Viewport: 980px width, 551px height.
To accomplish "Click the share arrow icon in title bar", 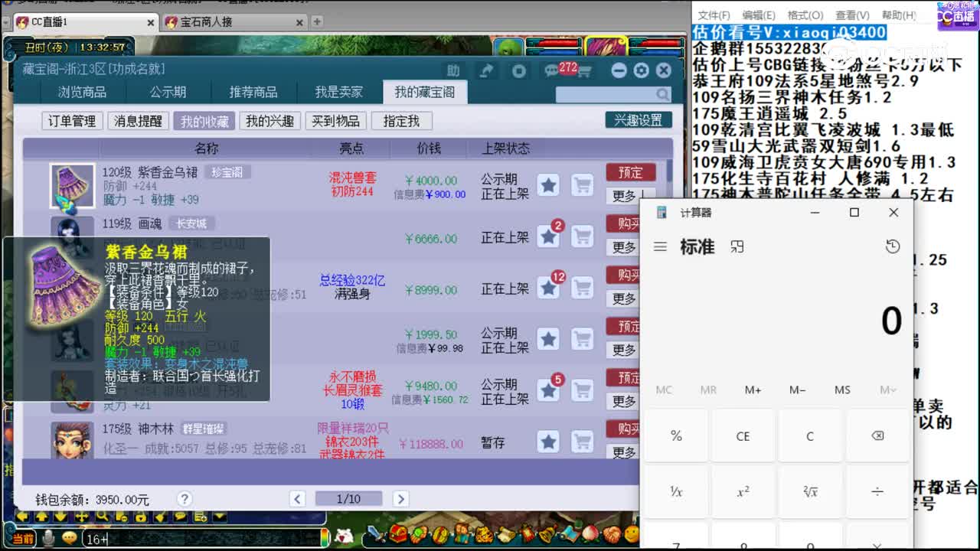I will [487, 70].
